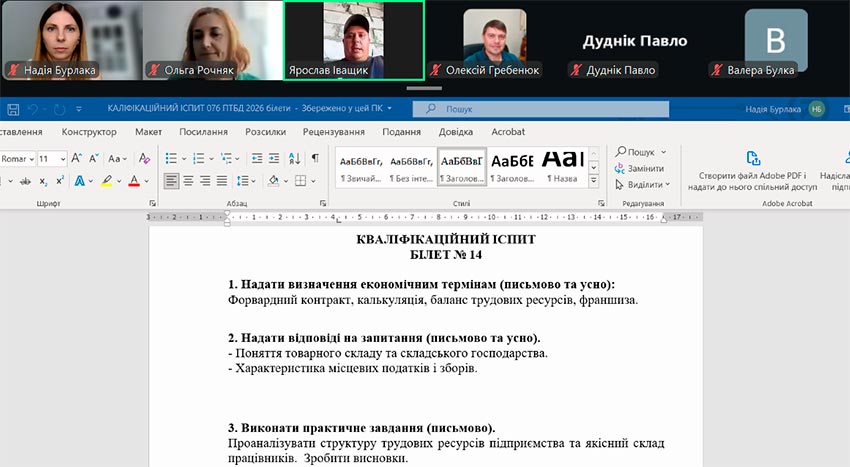Apply red font color
This screenshot has width=850, height=467.
click(x=134, y=181)
